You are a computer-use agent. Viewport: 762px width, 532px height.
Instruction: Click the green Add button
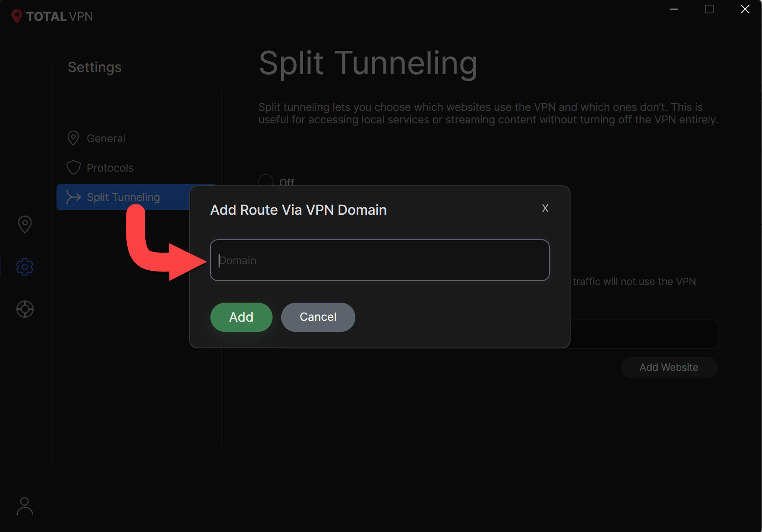pyautogui.click(x=241, y=317)
